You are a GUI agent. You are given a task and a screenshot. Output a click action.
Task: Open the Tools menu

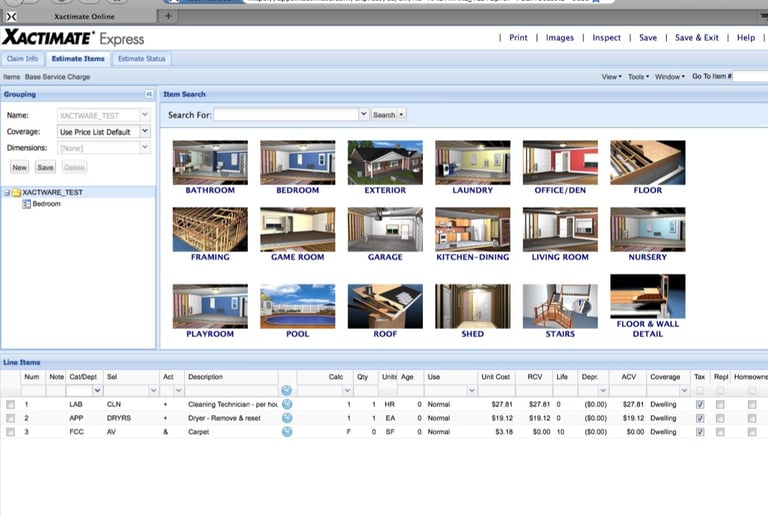(638, 76)
